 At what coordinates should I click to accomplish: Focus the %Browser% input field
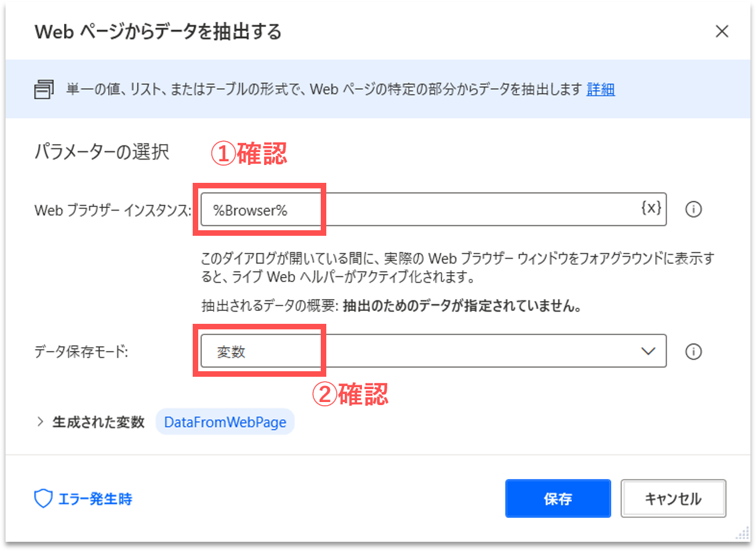point(419,209)
